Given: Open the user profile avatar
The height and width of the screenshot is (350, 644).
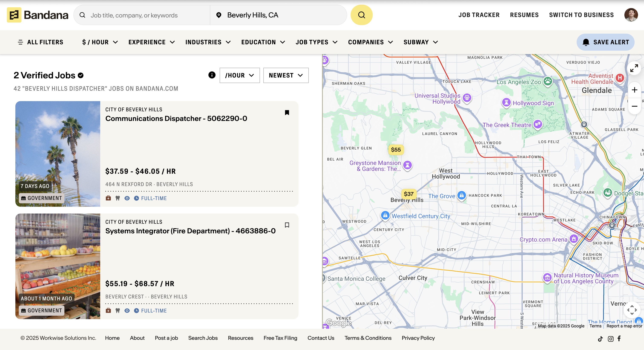Looking at the screenshot, I should pos(631,15).
